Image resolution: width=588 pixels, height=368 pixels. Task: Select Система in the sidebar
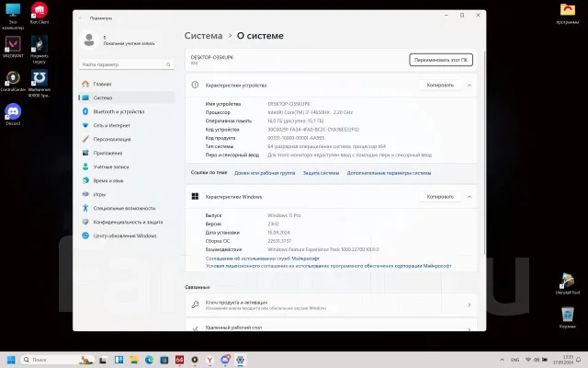126,98
